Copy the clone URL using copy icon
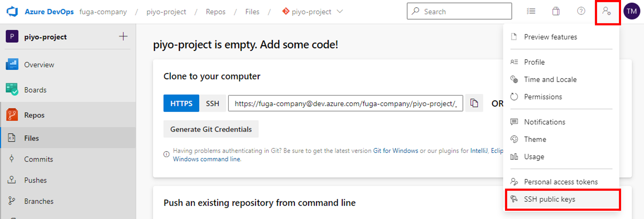This screenshot has height=219, width=644. (474, 103)
